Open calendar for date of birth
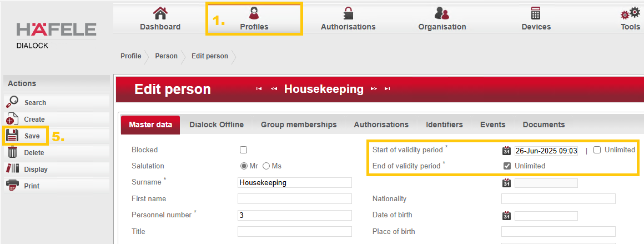Viewport: 644px width, 244px height. (506, 216)
